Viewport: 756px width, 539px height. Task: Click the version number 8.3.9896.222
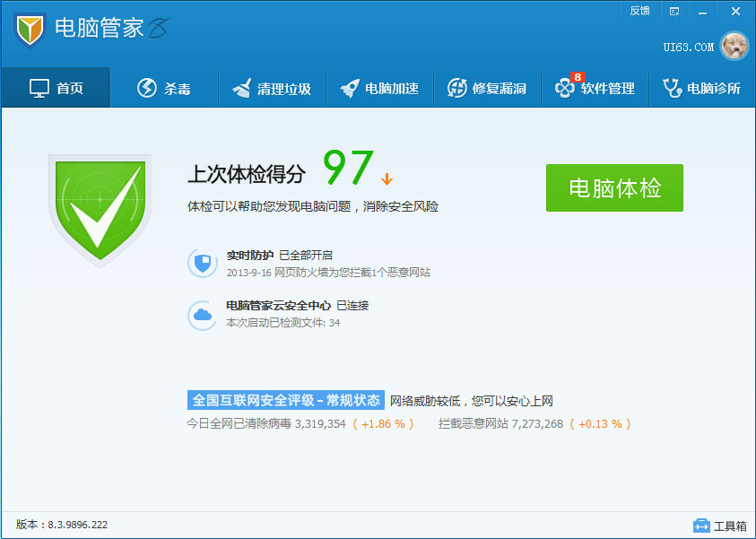point(78,525)
